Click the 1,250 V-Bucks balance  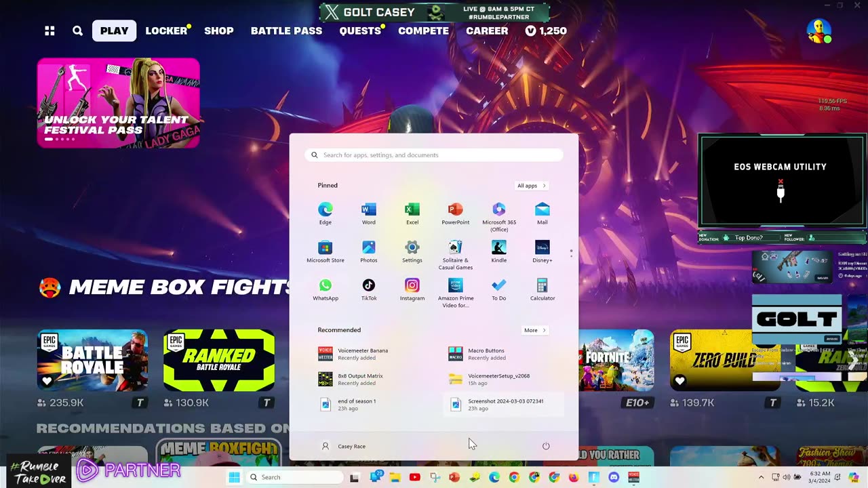[546, 30]
